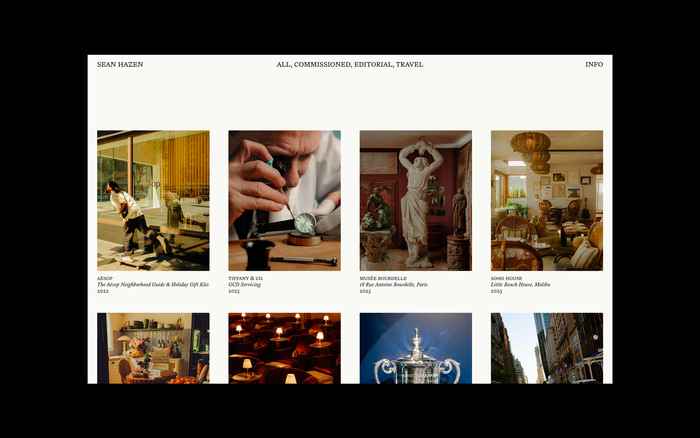Open the Aesop skateboarder photo
The image size is (700, 438).
pyautogui.click(x=153, y=200)
